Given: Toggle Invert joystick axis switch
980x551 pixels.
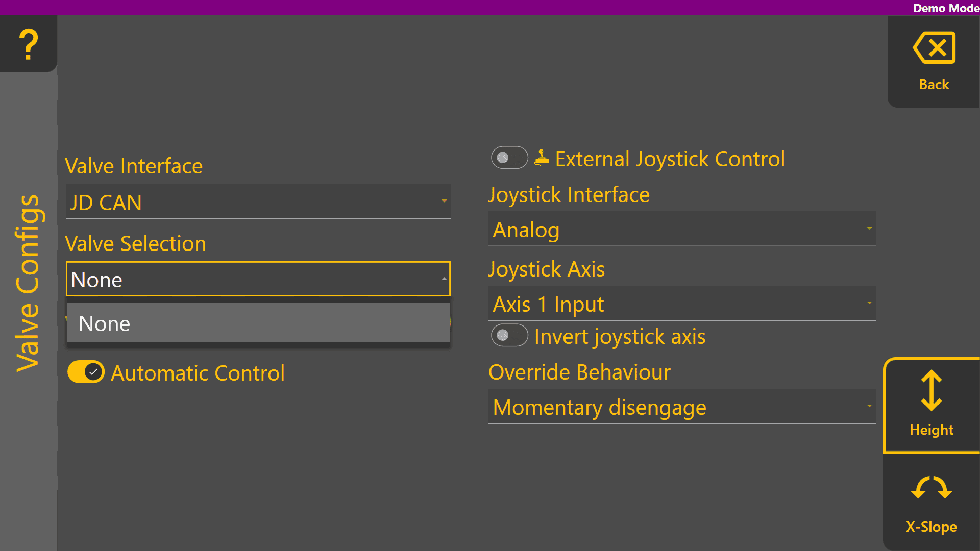Looking at the screenshot, I should pyautogui.click(x=509, y=335).
